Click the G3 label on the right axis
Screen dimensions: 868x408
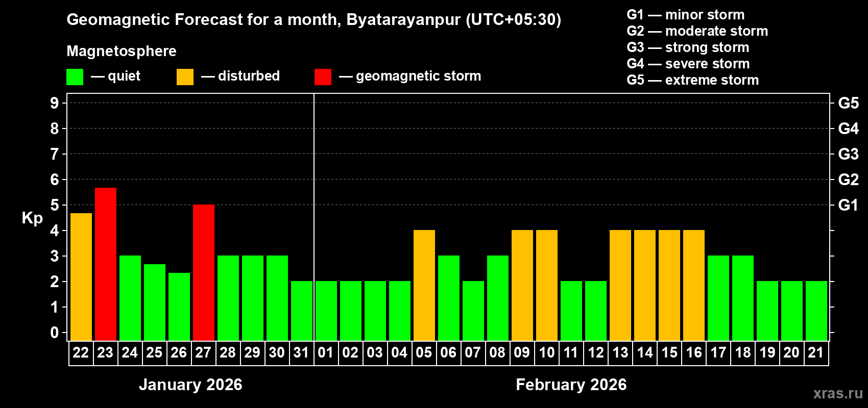[x=849, y=154]
